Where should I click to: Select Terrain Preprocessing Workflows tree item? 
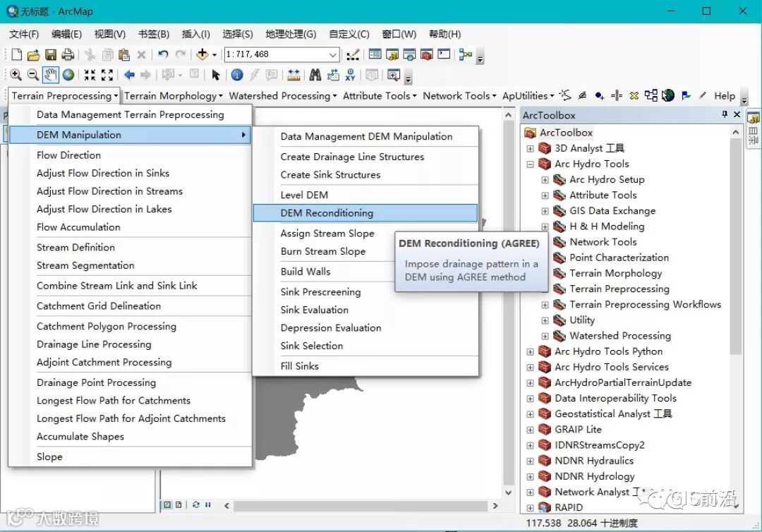tap(646, 305)
